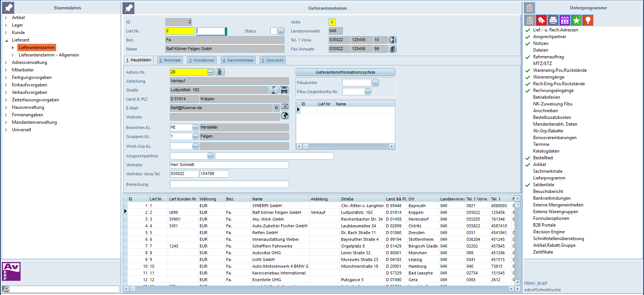Toggle the pin on the Lieferantenstamm panel

[x=129, y=8]
